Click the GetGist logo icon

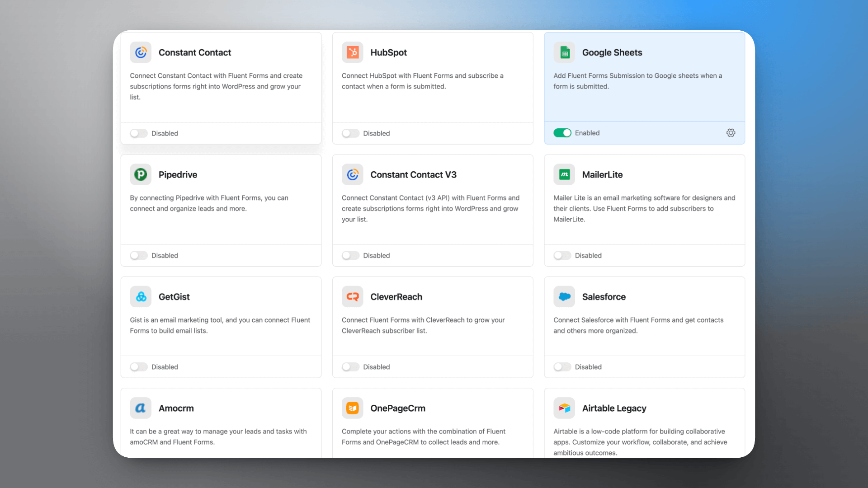pyautogui.click(x=141, y=297)
